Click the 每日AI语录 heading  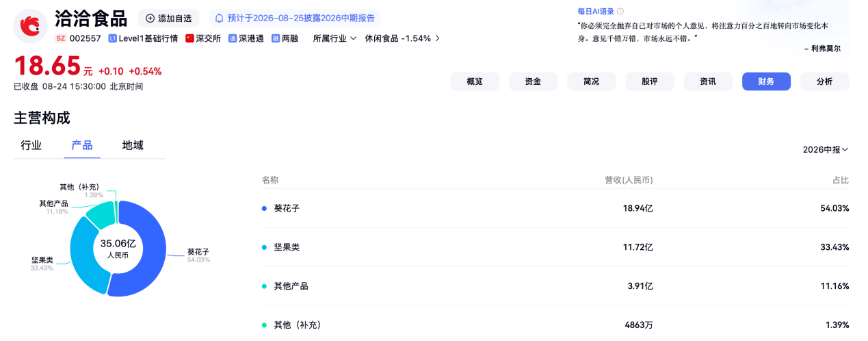click(596, 12)
